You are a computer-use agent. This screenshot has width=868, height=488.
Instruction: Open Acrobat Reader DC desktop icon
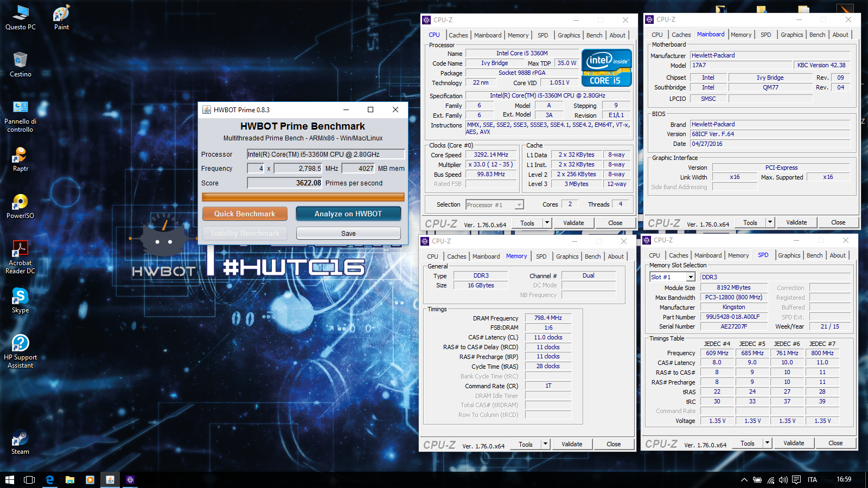point(21,258)
